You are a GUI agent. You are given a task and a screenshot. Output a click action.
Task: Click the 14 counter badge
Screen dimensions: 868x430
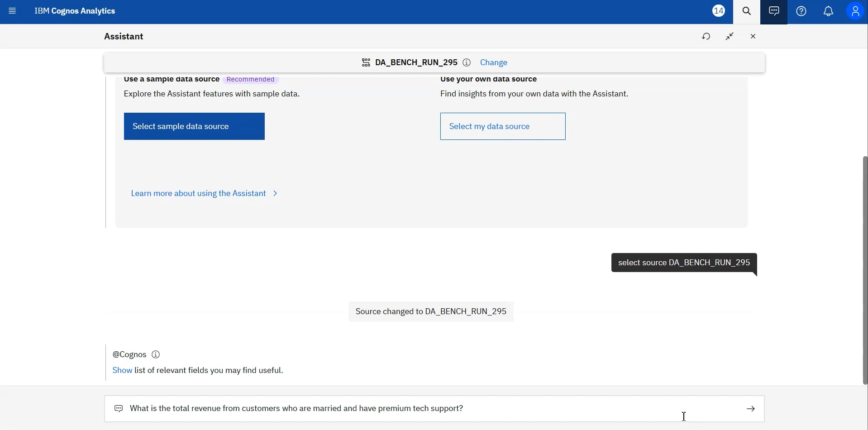tap(719, 11)
